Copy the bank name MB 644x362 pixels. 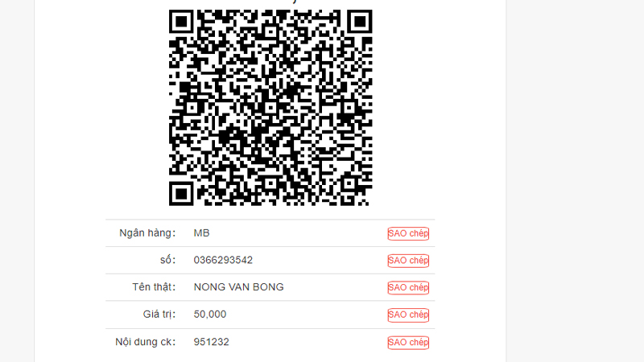(x=408, y=233)
